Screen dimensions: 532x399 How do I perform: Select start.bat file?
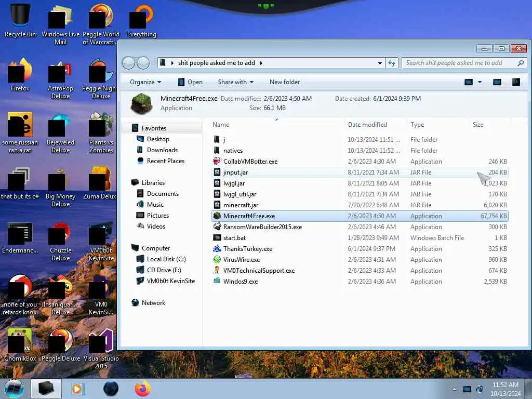(360, 238)
